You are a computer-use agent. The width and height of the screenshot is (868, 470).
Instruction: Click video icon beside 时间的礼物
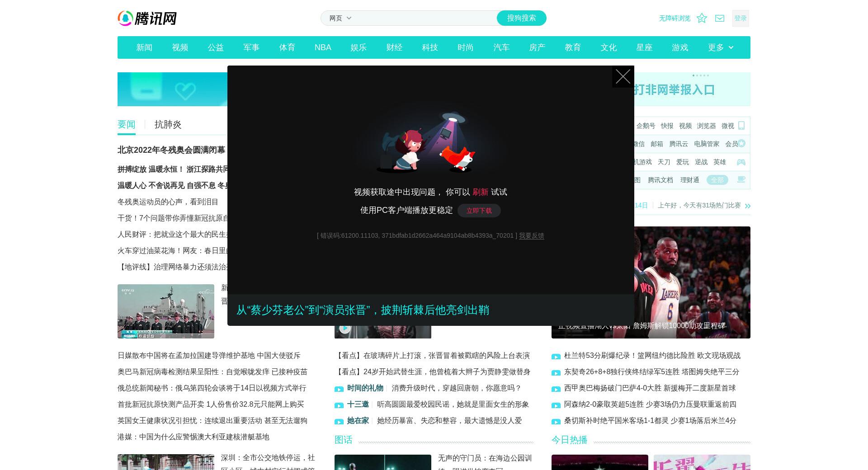(339, 389)
